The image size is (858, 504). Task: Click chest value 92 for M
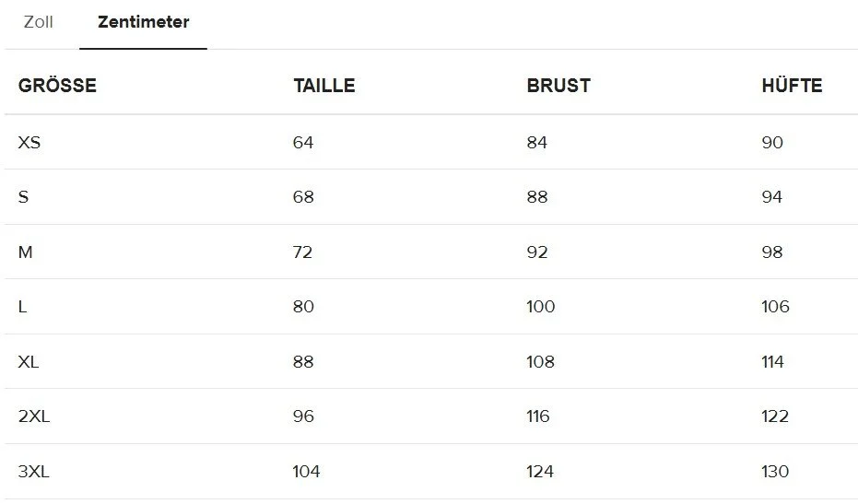pos(536,252)
